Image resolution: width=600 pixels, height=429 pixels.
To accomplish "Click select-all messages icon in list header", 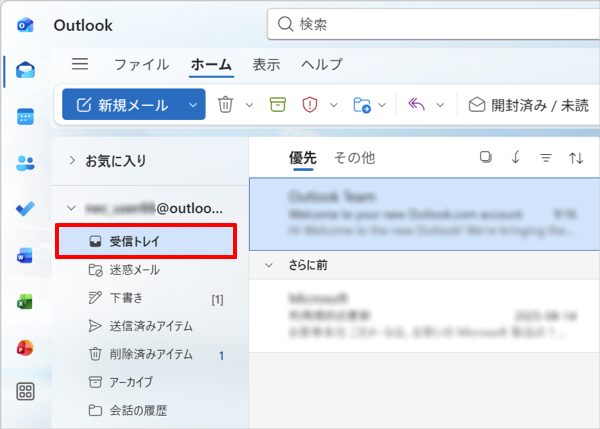I will [x=486, y=157].
